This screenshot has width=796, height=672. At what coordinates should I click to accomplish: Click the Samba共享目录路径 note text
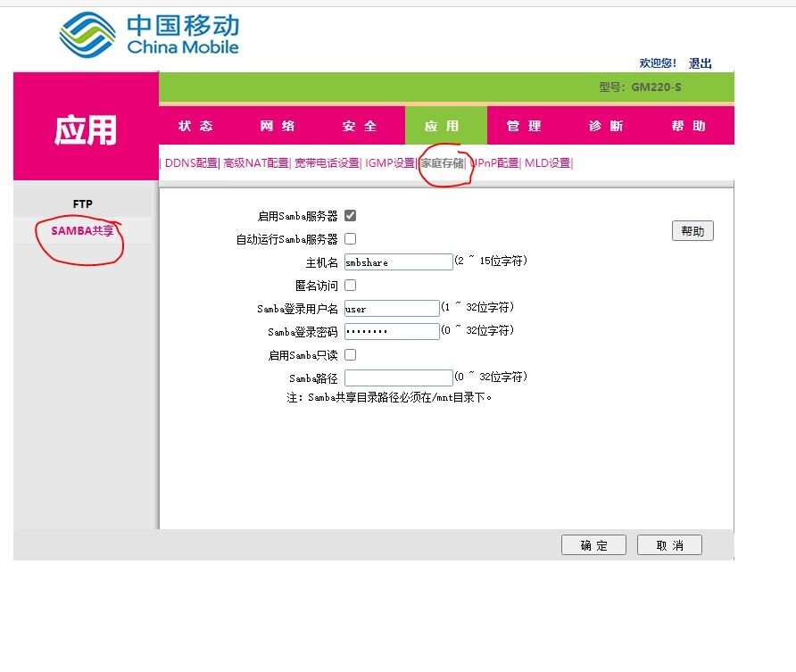tap(389, 397)
